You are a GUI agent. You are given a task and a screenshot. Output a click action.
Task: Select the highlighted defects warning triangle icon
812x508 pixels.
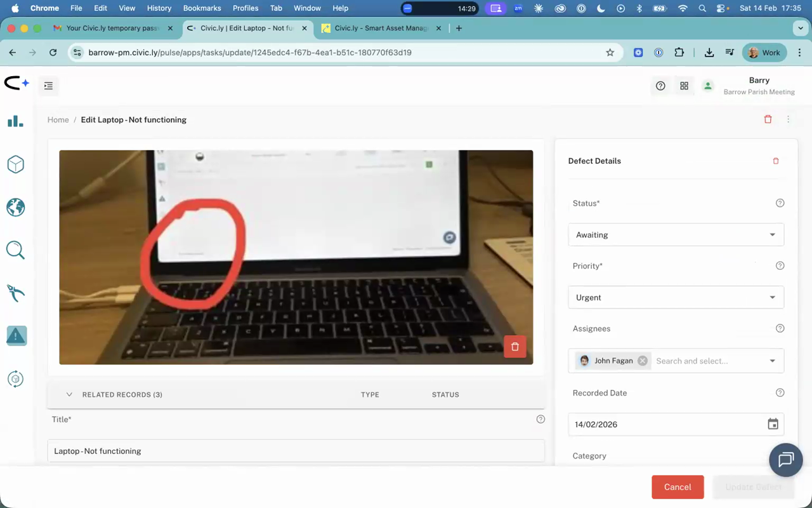pyautogui.click(x=16, y=335)
